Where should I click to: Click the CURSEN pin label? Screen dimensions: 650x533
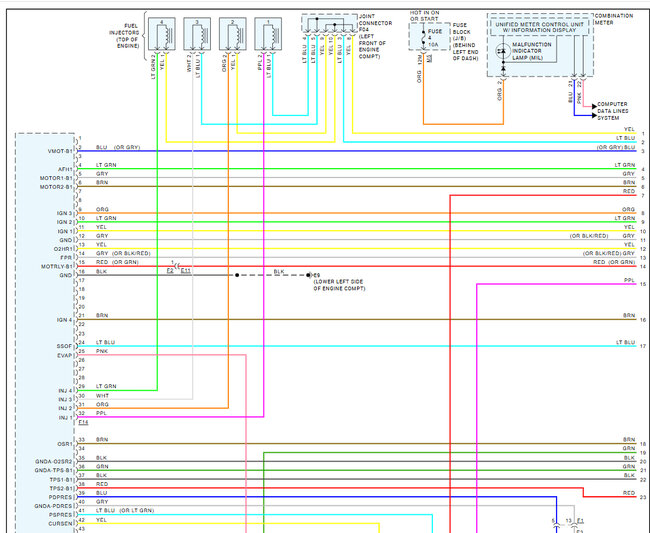(x=61, y=524)
